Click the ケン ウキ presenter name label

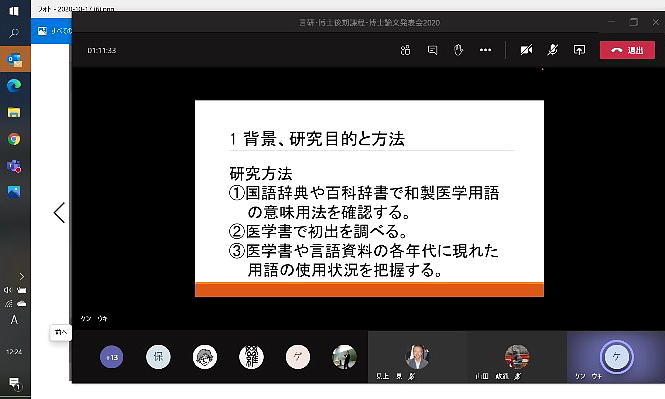(94, 318)
